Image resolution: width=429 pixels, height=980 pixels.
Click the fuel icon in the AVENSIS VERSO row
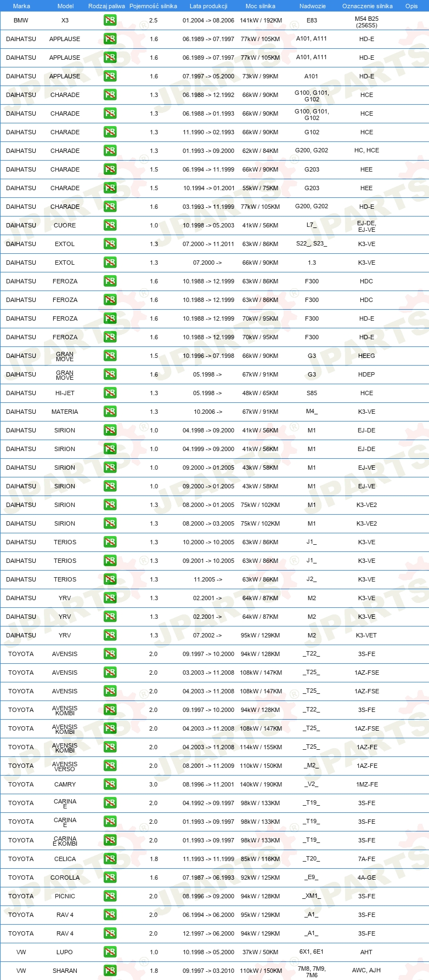coord(110,766)
